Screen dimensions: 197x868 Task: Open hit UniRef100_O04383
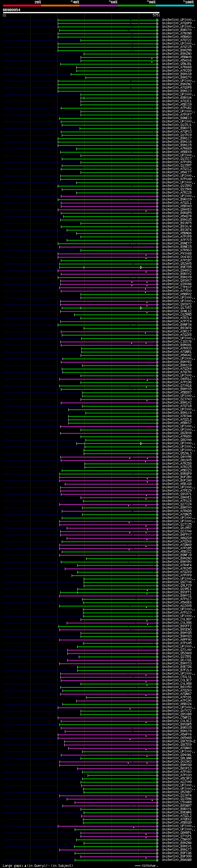point(177,257)
